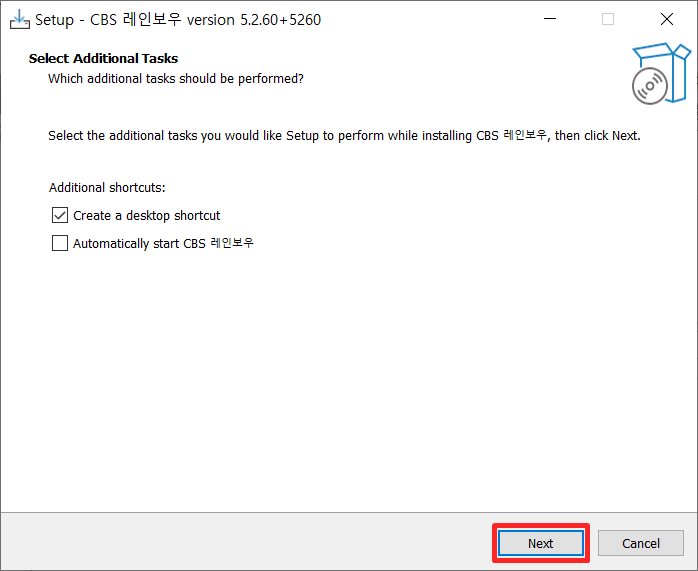Enable Automatically start CBS 레인보우 checkbox
This screenshot has width=698, height=571.
click(x=60, y=243)
